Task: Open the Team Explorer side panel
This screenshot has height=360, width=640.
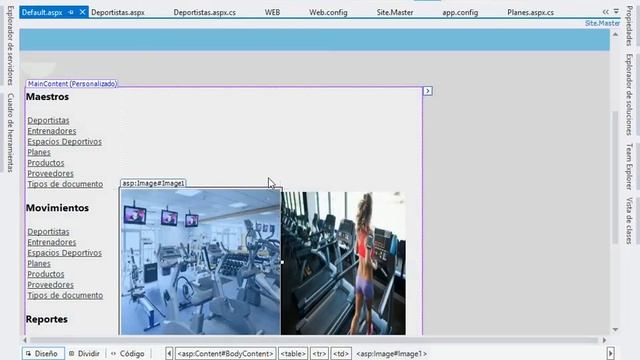Action: click(x=629, y=167)
